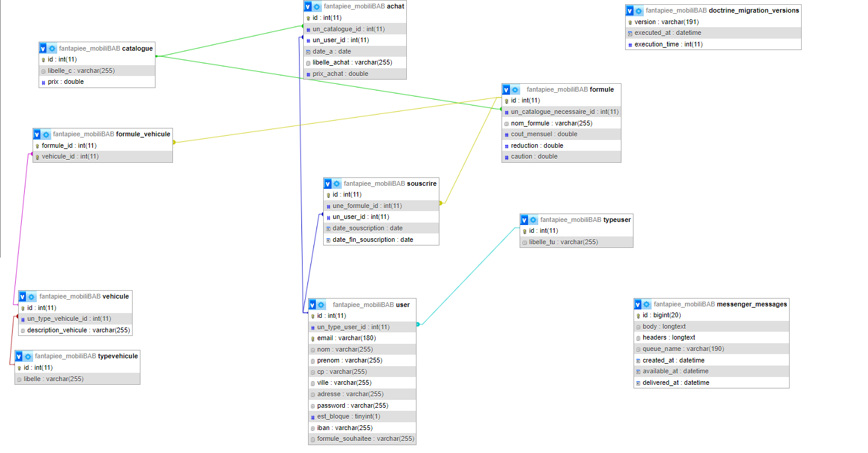
Task: Select headers : longtext row
Action: [x=711, y=338]
